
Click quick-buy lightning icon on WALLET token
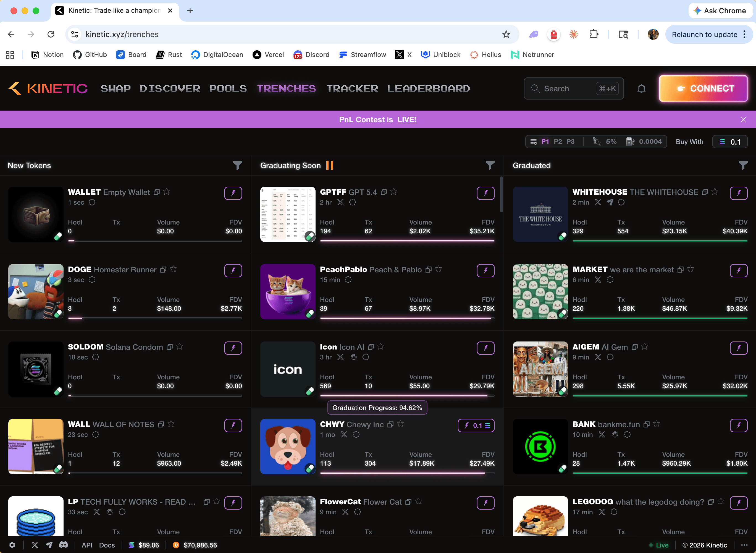click(233, 193)
